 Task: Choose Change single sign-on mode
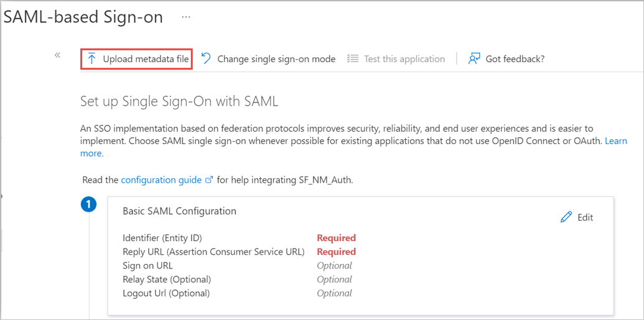click(276, 59)
